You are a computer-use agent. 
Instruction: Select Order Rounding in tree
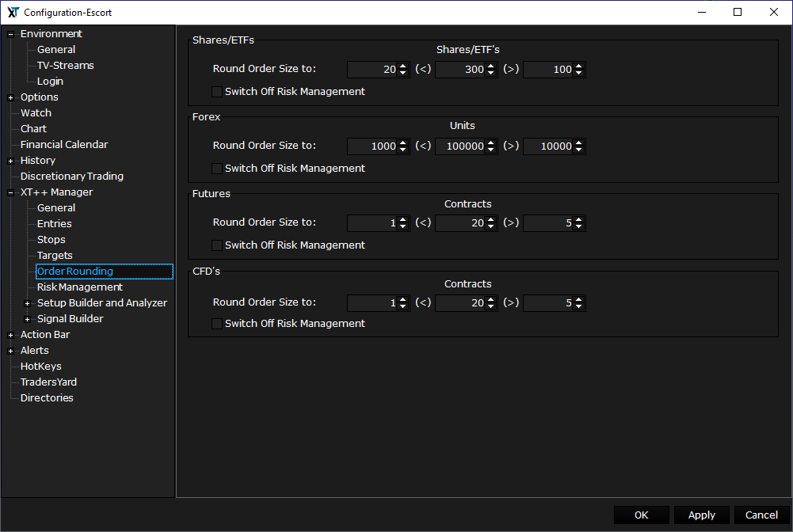coord(105,272)
